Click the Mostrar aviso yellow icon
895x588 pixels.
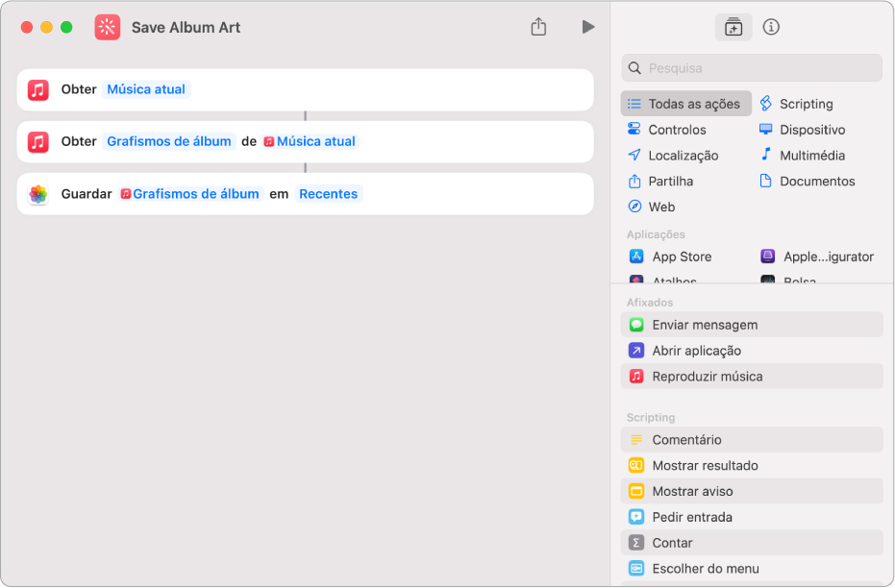(636, 491)
